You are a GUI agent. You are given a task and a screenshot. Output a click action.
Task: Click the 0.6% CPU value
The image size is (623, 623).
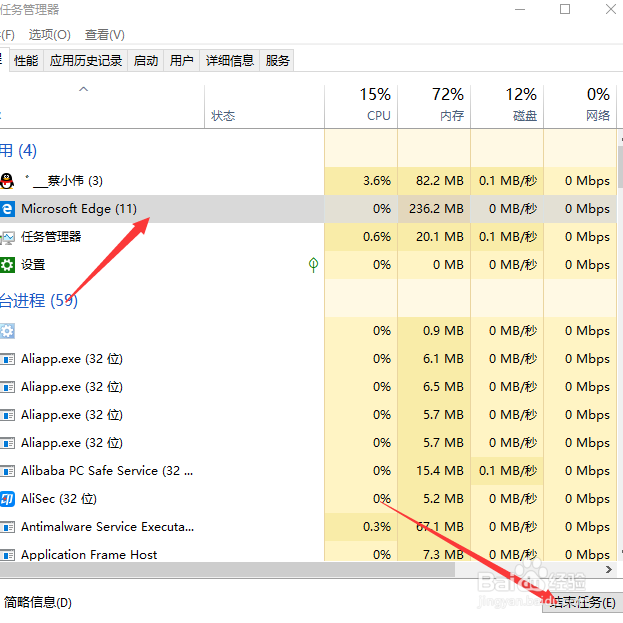pyautogui.click(x=377, y=237)
